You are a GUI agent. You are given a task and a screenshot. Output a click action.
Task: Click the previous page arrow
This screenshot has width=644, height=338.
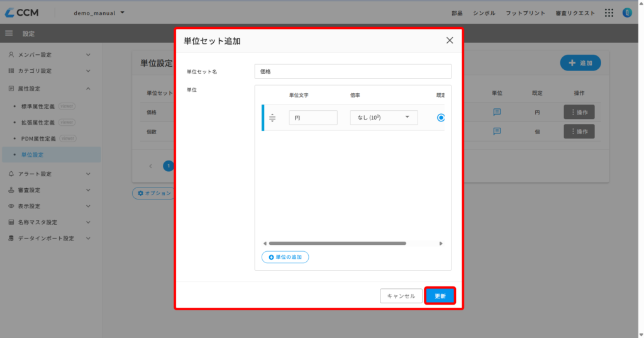pos(150,166)
